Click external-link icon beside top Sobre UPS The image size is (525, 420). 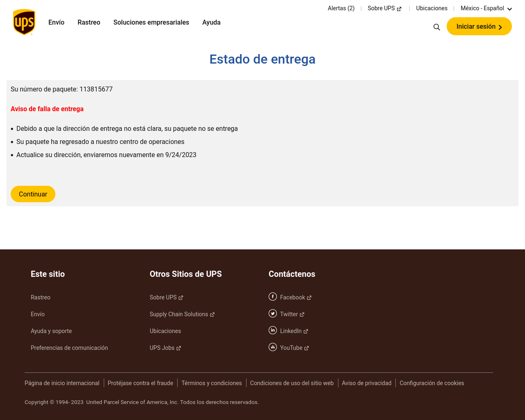[x=399, y=9]
